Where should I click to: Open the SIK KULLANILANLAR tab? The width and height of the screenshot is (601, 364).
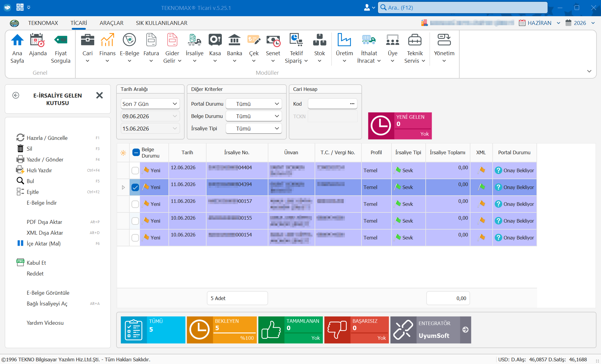(162, 23)
